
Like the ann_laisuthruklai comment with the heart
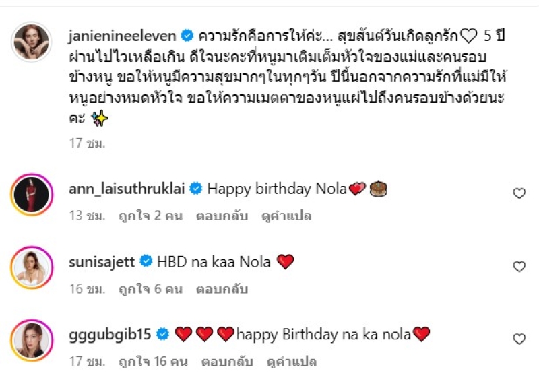[519, 193]
